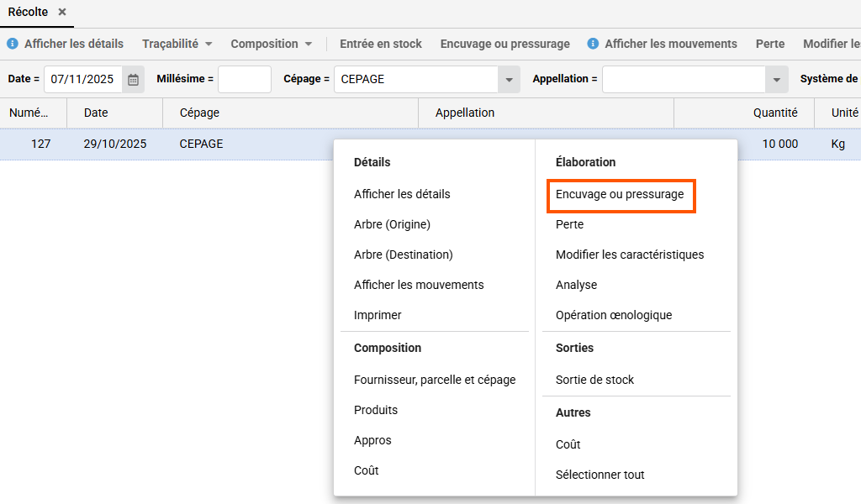Click Opération œnologique menu entry
This screenshot has width=861, height=504.
[x=613, y=315]
